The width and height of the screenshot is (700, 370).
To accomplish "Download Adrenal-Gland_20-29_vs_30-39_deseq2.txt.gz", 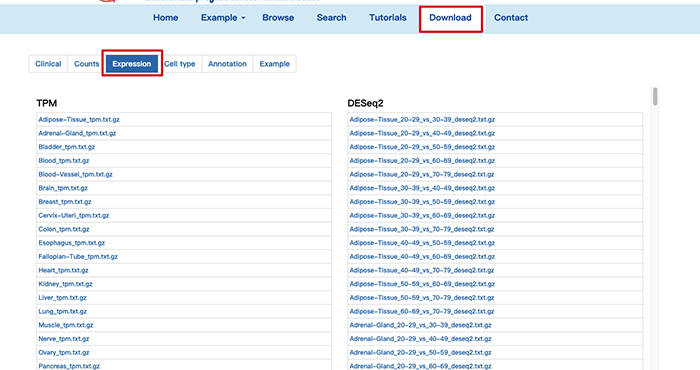I will 420,325.
